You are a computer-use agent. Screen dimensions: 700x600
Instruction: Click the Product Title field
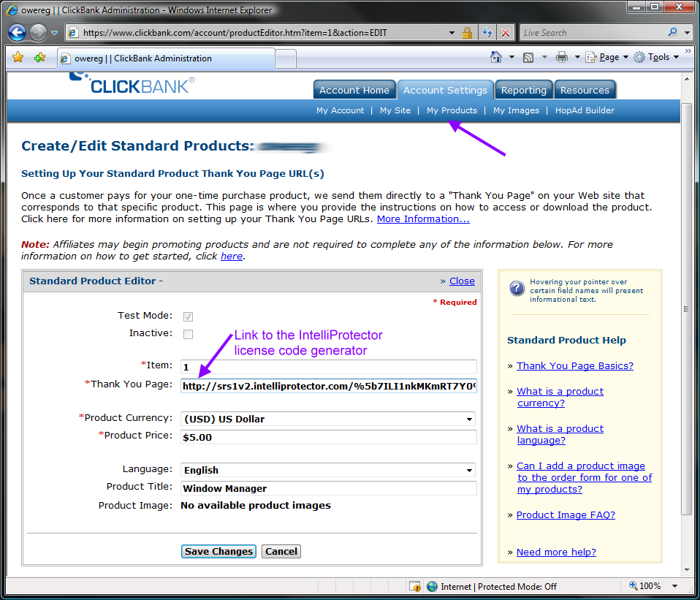[x=329, y=488]
